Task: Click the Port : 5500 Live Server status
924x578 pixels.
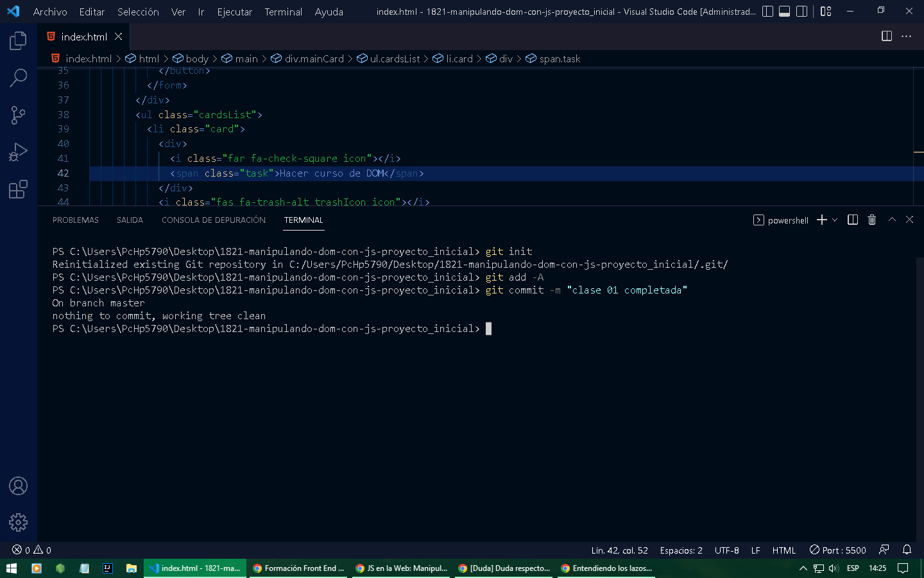Action: pos(838,550)
